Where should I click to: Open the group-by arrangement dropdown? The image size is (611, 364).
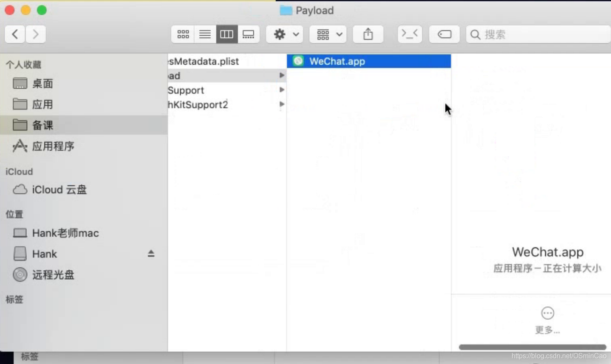click(328, 34)
